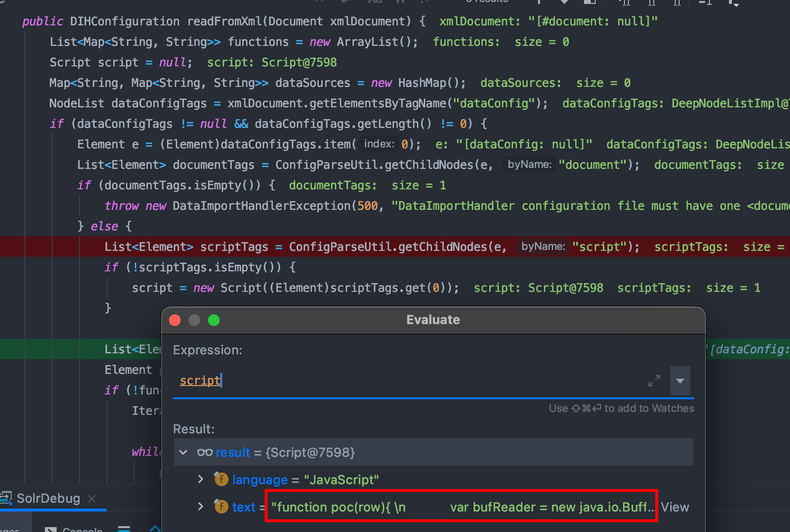The height and width of the screenshot is (532, 790).
Task: Click the View link for text value
Action: click(x=675, y=507)
